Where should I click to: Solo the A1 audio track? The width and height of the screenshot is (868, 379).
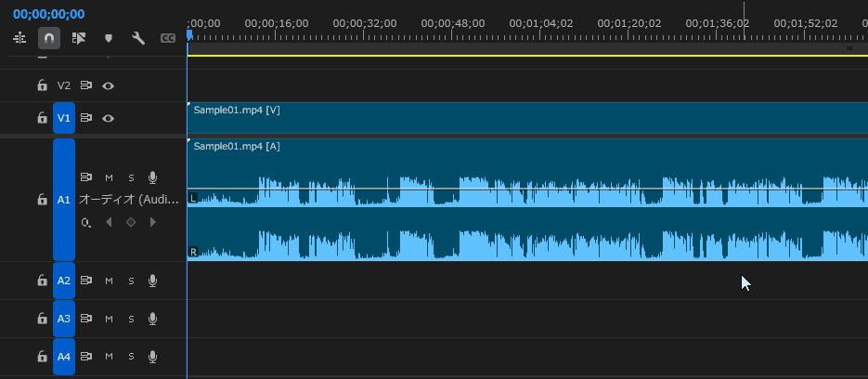(x=131, y=177)
